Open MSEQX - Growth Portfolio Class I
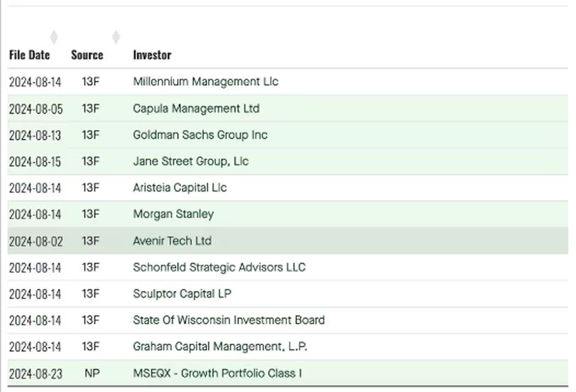576x392 pixels. click(217, 373)
